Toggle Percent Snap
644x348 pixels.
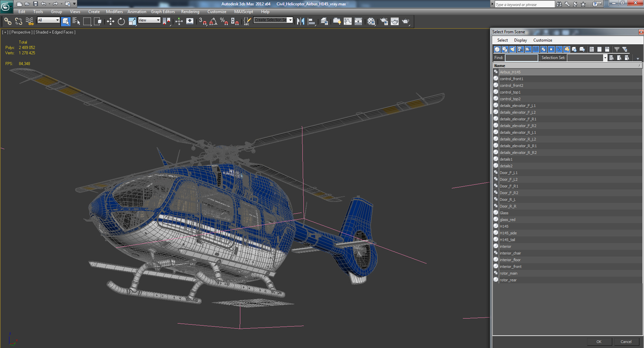point(224,21)
